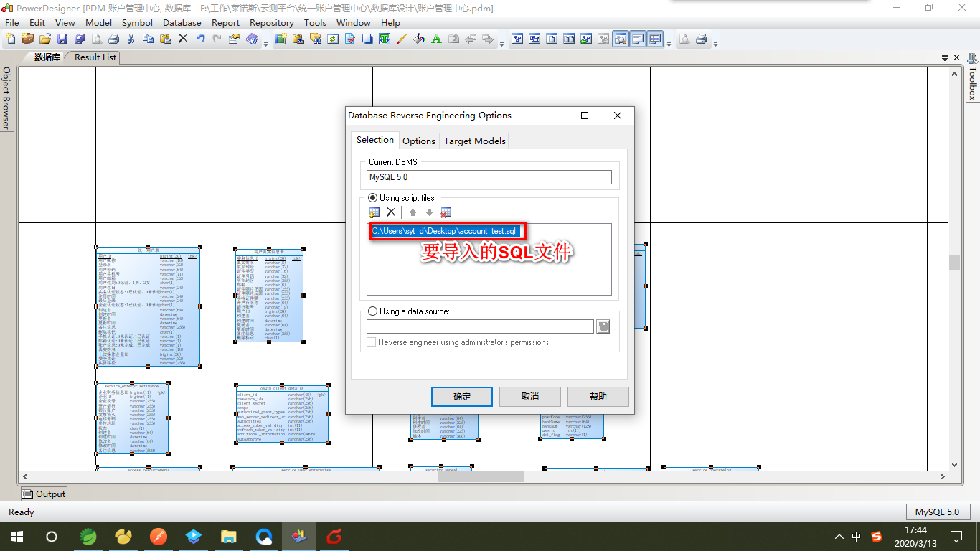Open the Repository menu
This screenshot has width=980, height=551.
click(x=271, y=22)
